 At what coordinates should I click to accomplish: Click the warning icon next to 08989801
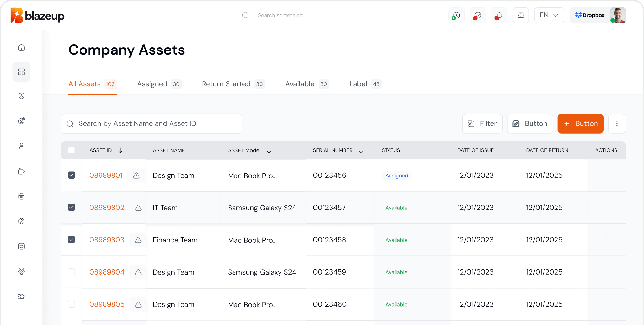tap(136, 176)
